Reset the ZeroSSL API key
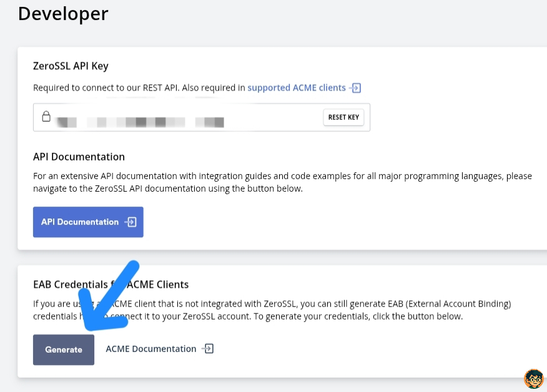The width and height of the screenshot is (547, 392). [343, 117]
